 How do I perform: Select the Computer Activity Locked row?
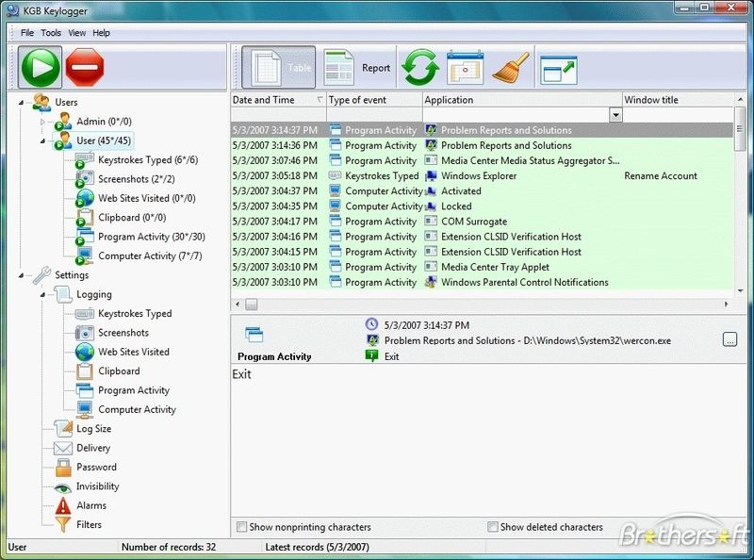[x=483, y=206]
